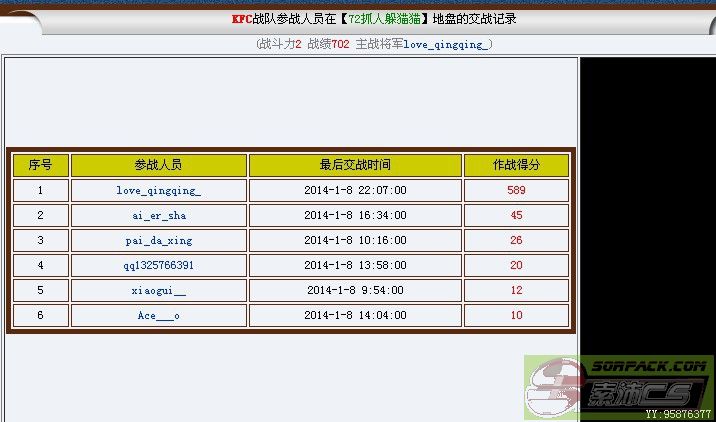Click the 序号 column header
The width and height of the screenshot is (716, 422).
[40, 165]
